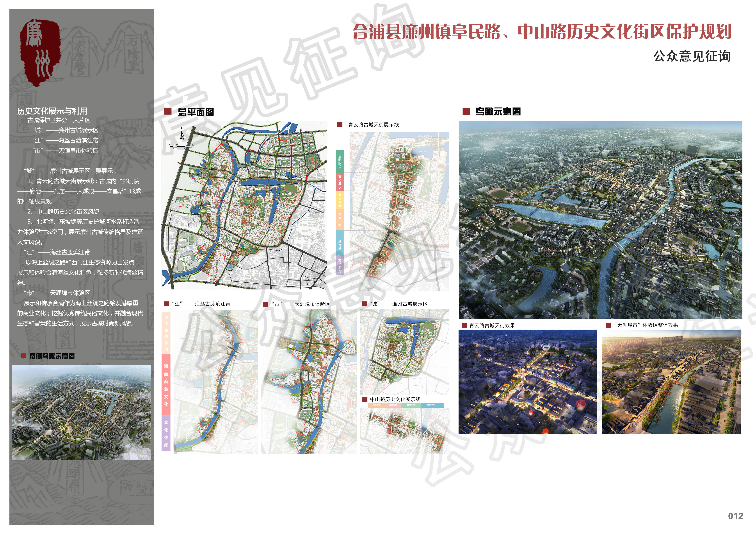Open the 中山路历史文化展示线 strip map

[x=405, y=431]
